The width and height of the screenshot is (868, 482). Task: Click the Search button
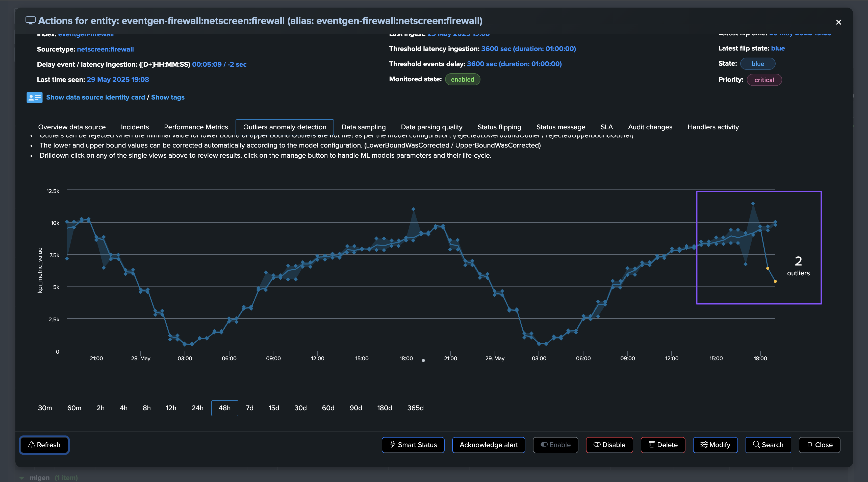tap(768, 445)
